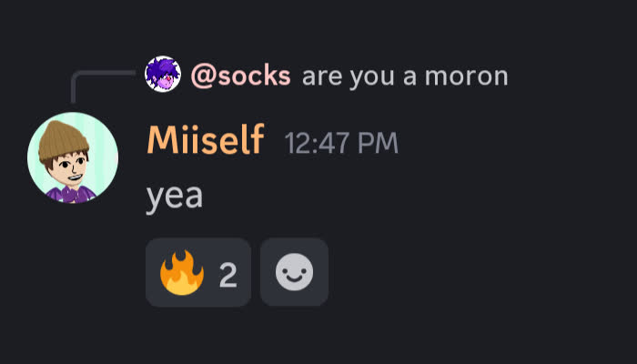This screenshot has height=364, width=637.
Task: Click the @socks mention in the reply
Action: tap(241, 76)
